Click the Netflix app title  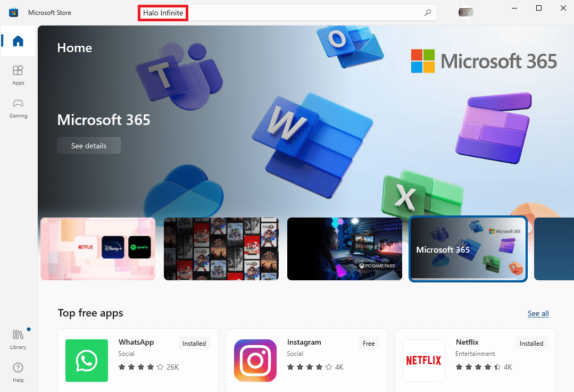pyautogui.click(x=467, y=342)
